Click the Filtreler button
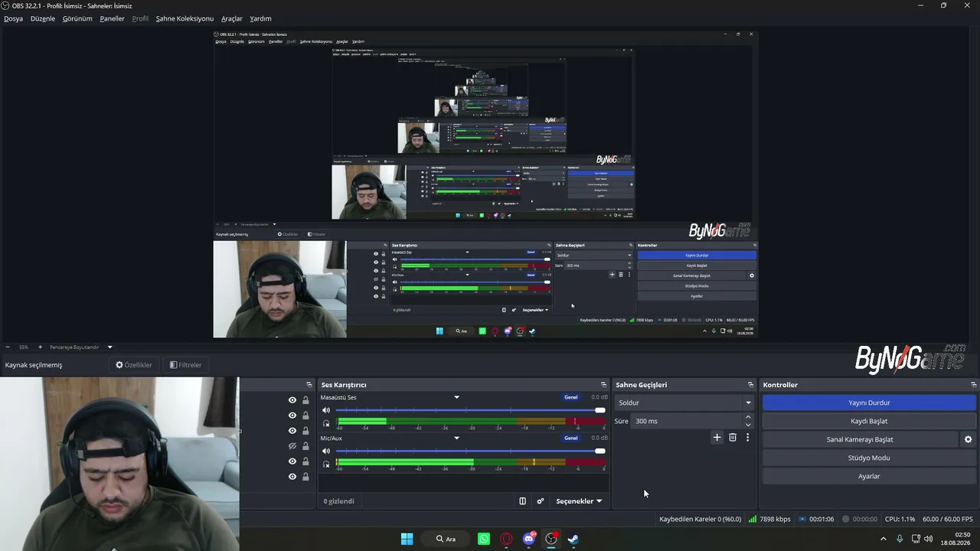980x551 pixels. click(185, 365)
